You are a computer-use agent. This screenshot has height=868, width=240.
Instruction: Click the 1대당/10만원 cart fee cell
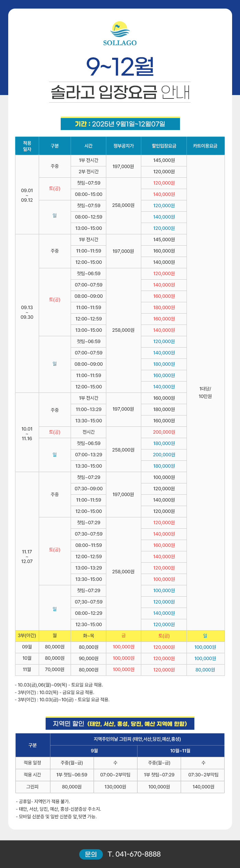[205, 392]
